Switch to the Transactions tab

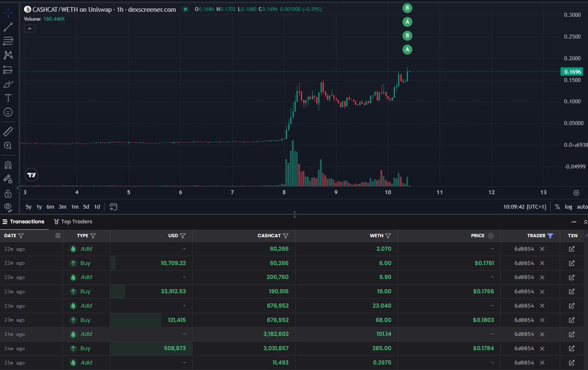[x=23, y=222]
